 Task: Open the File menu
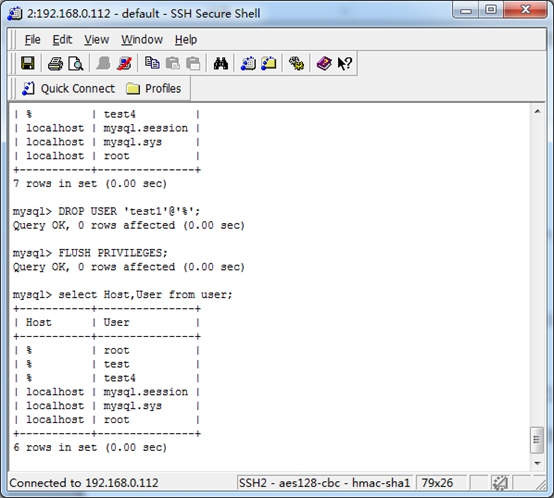click(33, 40)
